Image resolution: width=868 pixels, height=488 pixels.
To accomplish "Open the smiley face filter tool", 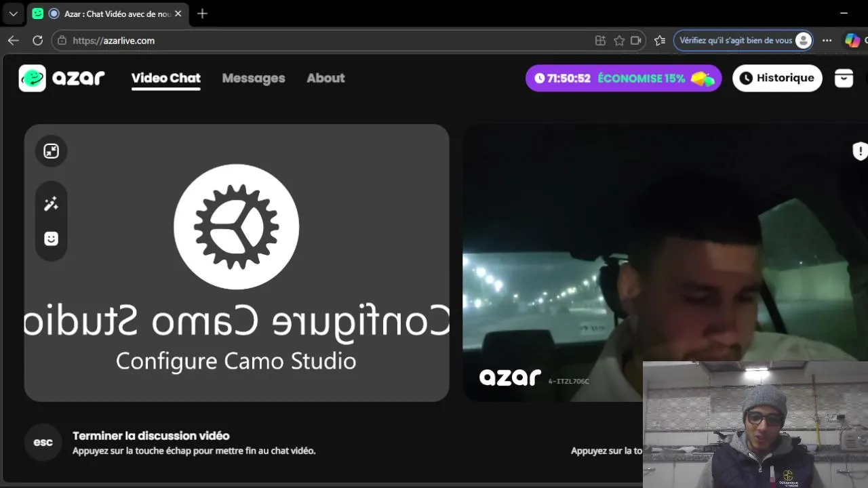I will tap(52, 239).
